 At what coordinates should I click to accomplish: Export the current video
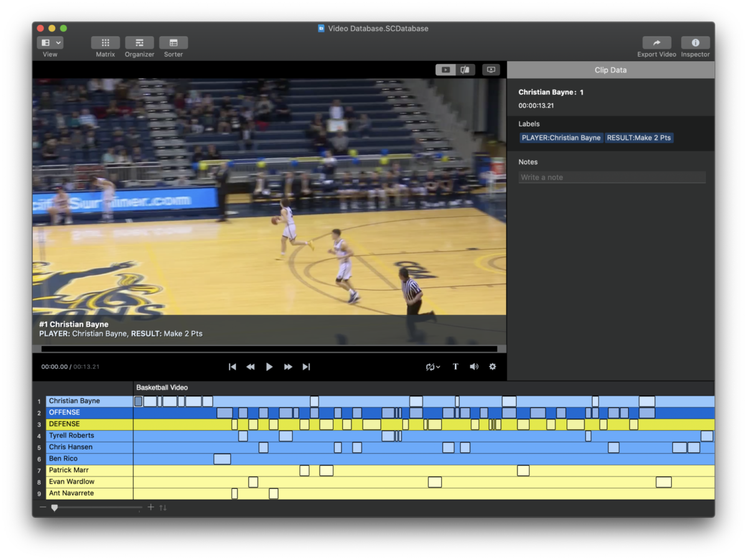pos(656,44)
